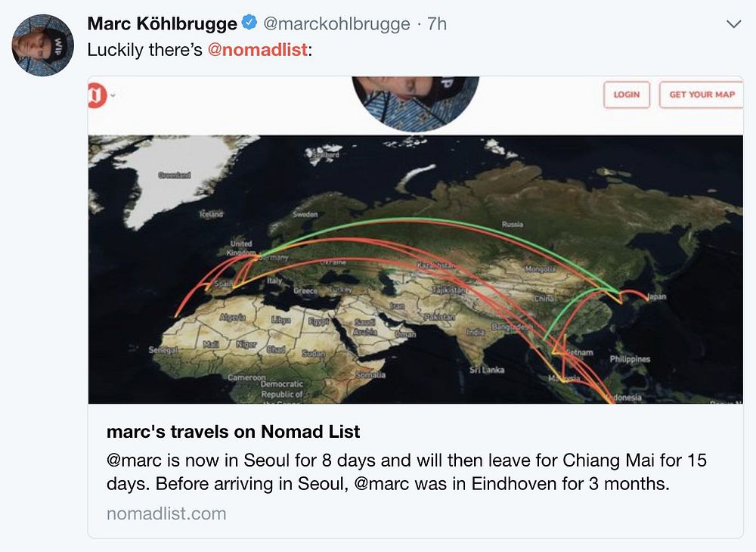756x552 pixels.
Task: Open Marc Köhlbrugge's profile avatar
Action: 42,45
